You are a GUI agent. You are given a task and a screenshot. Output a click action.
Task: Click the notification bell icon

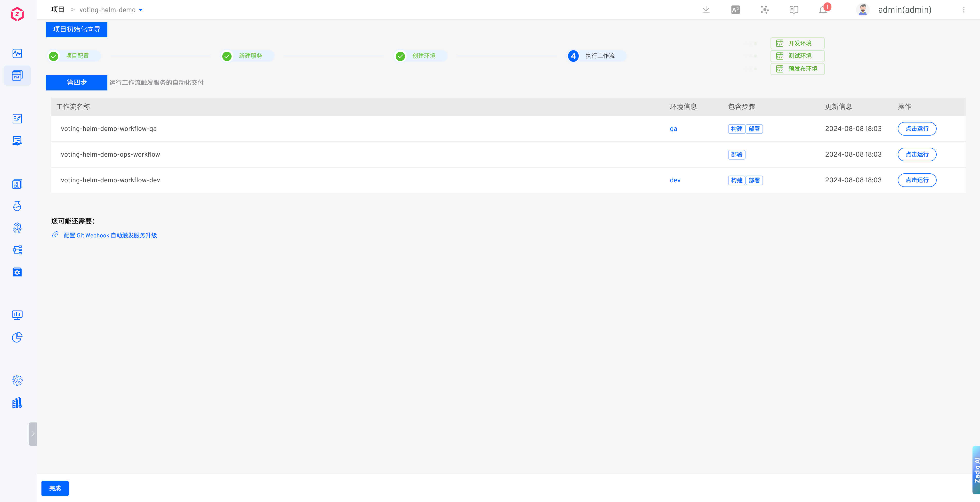pyautogui.click(x=823, y=10)
